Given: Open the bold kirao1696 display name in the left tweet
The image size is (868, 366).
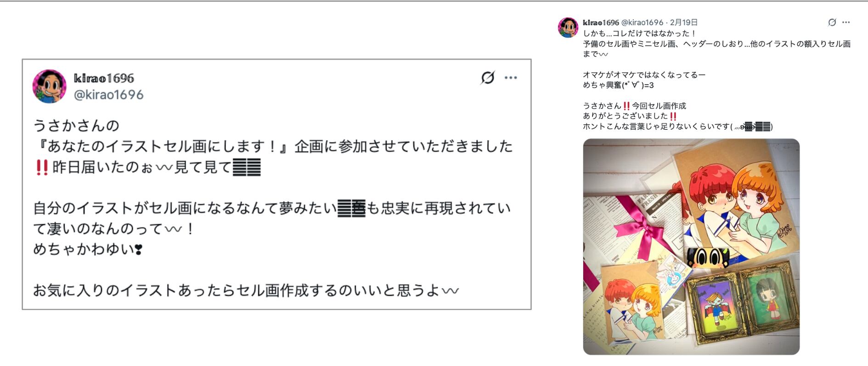Looking at the screenshot, I should click(104, 78).
